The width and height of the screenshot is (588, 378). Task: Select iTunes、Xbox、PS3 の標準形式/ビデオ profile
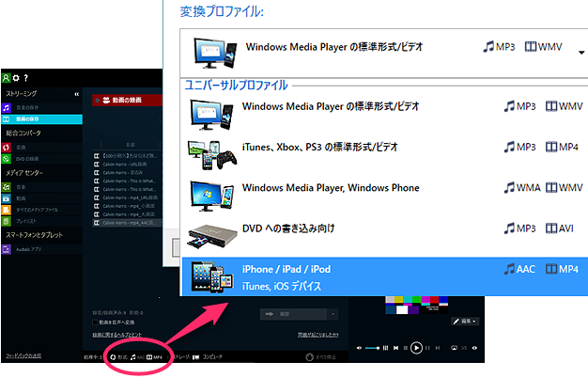pyautogui.click(x=385, y=153)
